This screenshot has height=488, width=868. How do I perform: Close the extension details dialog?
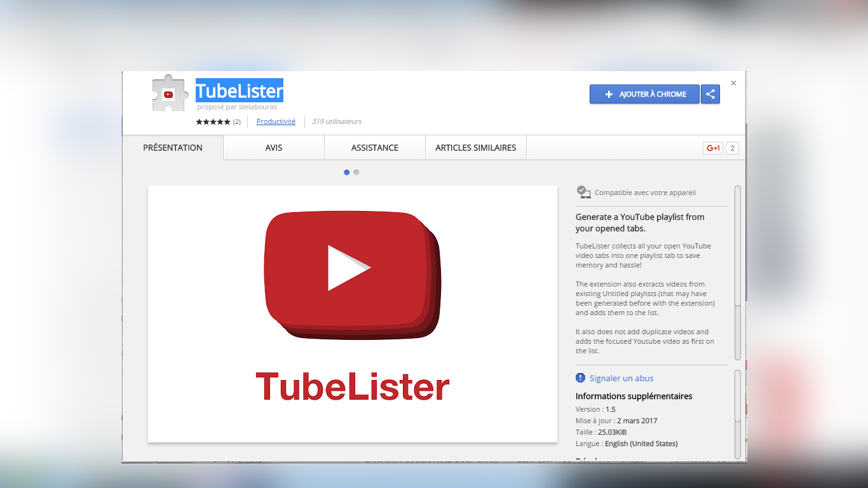(x=733, y=83)
